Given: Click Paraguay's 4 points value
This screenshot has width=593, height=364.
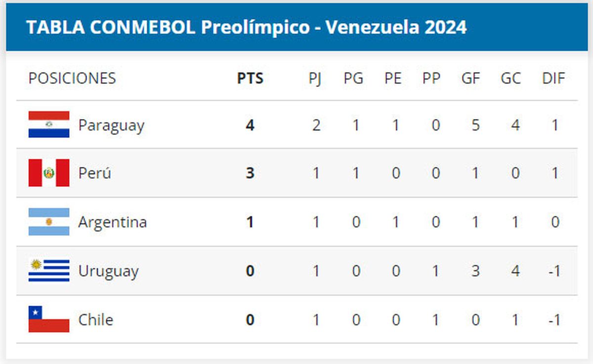Looking at the screenshot, I should 250,125.
